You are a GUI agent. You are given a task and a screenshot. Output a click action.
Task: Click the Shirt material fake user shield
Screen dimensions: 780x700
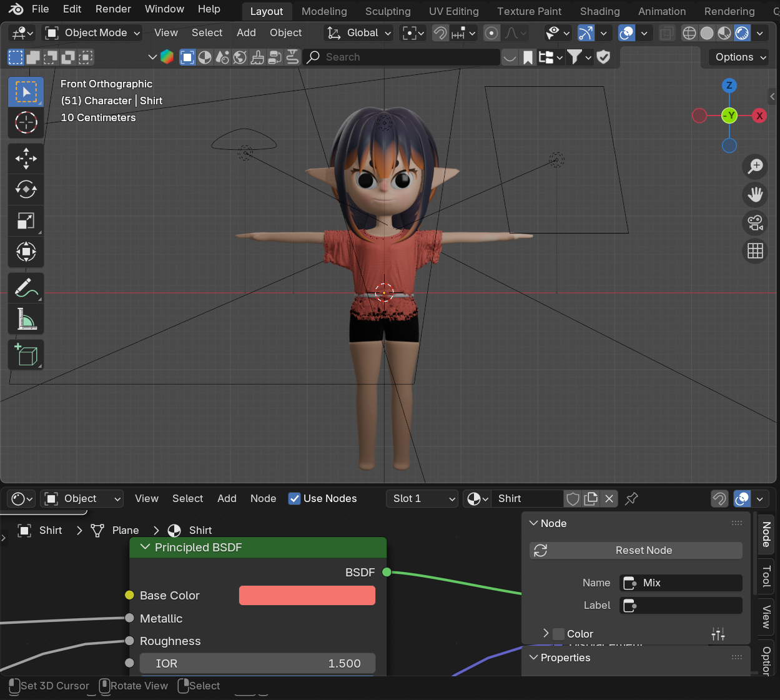(x=573, y=498)
